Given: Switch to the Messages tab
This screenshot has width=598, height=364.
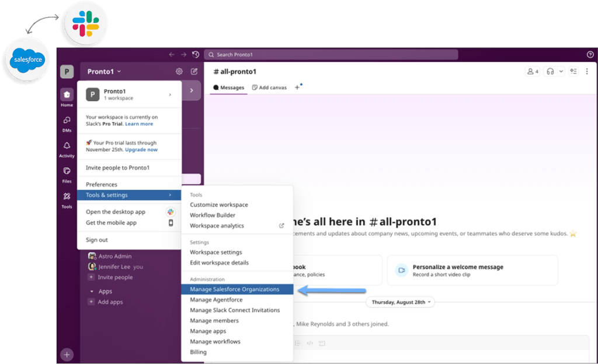Looking at the screenshot, I should (229, 87).
